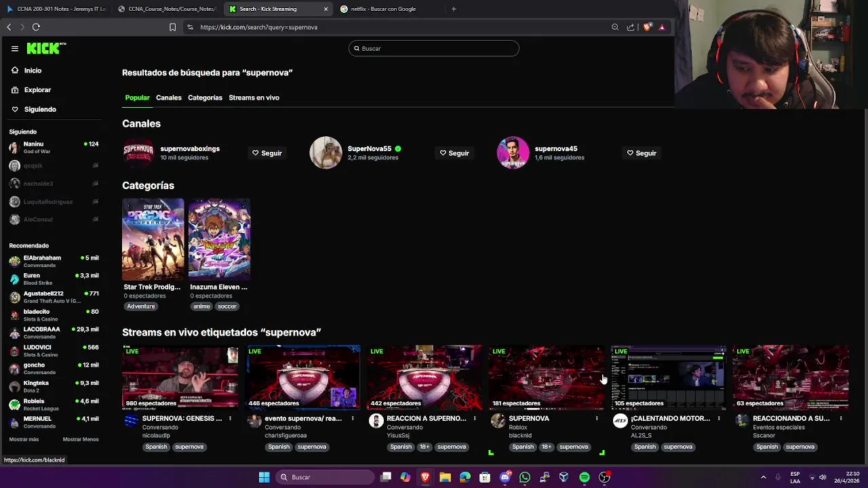Switch to netflix - Buscar con Google tab
This screenshot has width=868, height=488.
(389, 9)
